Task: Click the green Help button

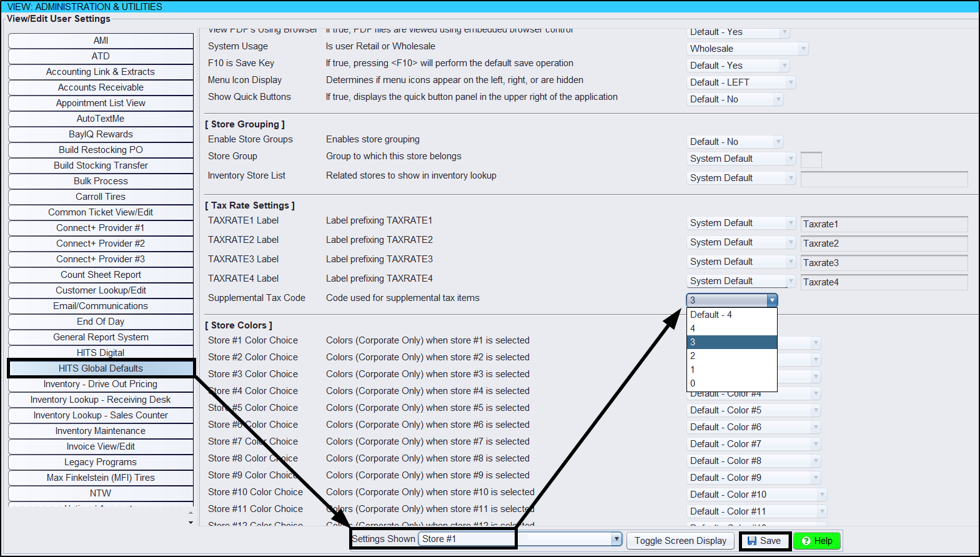Action: (817, 541)
